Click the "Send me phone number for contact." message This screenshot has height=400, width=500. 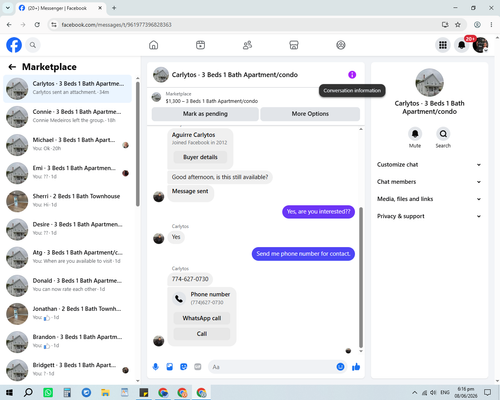pos(303,254)
